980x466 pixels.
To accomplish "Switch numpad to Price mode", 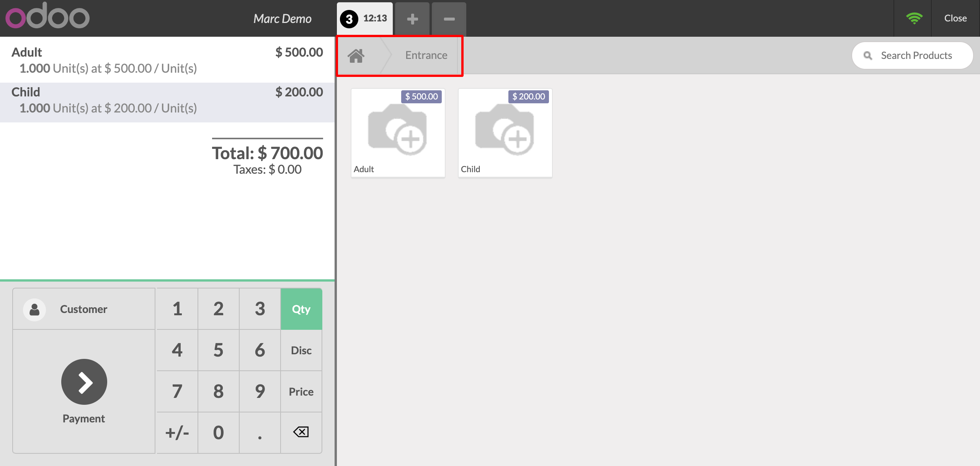I will pyautogui.click(x=301, y=392).
